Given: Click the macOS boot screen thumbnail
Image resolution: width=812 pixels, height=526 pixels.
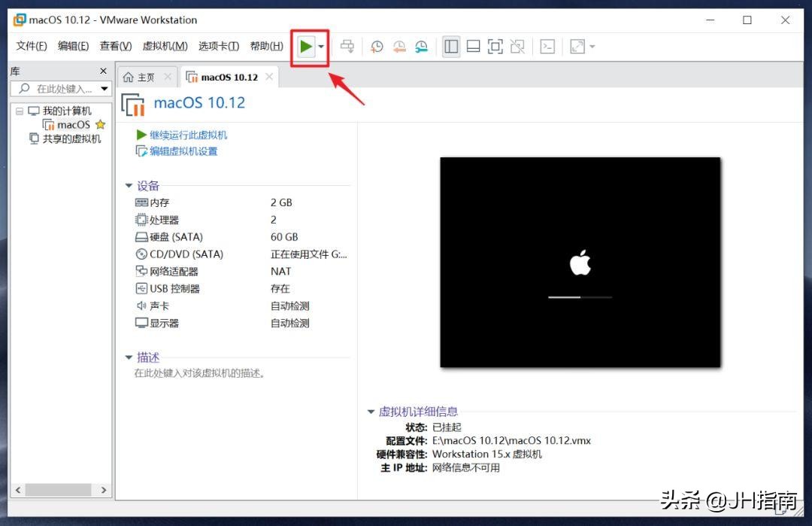Looking at the screenshot, I should (580, 262).
